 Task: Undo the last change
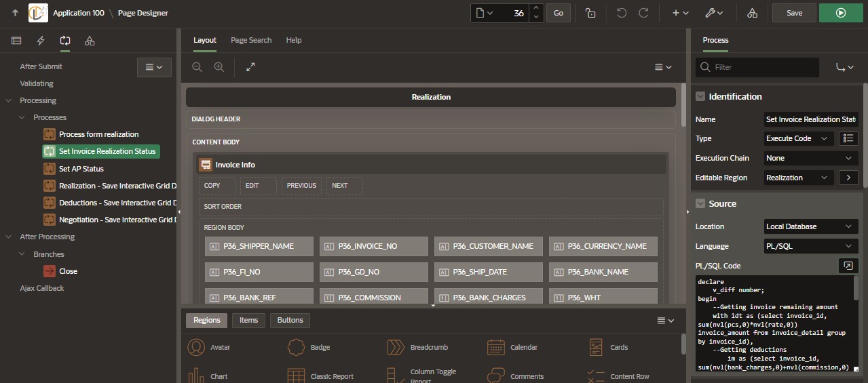(x=622, y=13)
